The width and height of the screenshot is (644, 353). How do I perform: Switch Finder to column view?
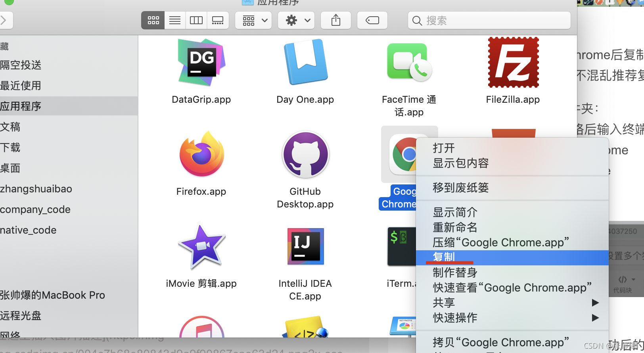pyautogui.click(x=196, y=20)
